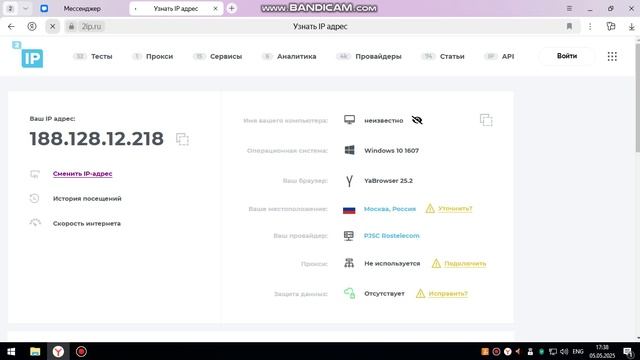This screenshot has width=640, height=360.
Task: Open File Explorer from the taskbar
Action: click(35, 351)
